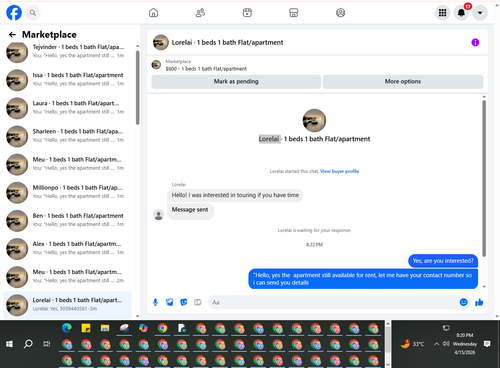Expand the account dropdown arrow
This screenshot has height=368, width=500.
pos(480,13)
